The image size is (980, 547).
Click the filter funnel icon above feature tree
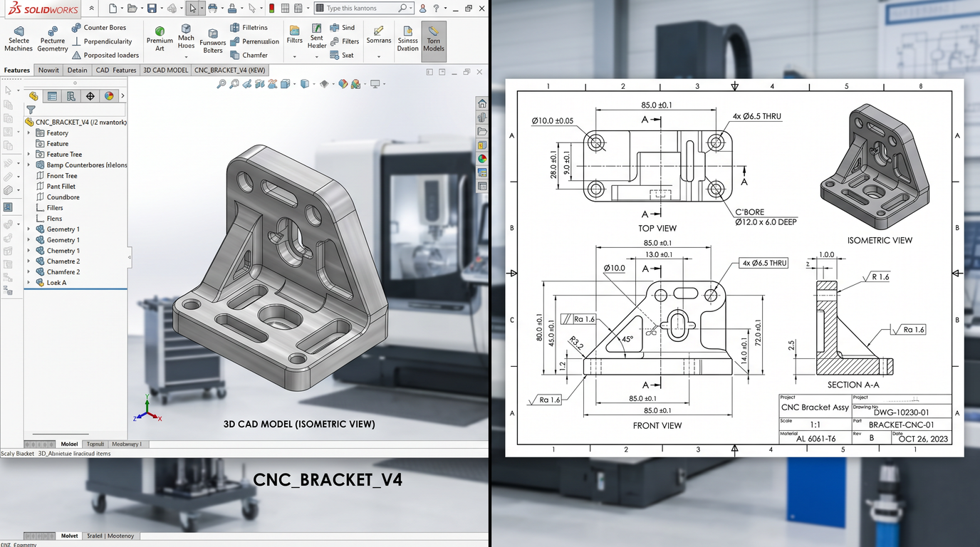(31, 110)
